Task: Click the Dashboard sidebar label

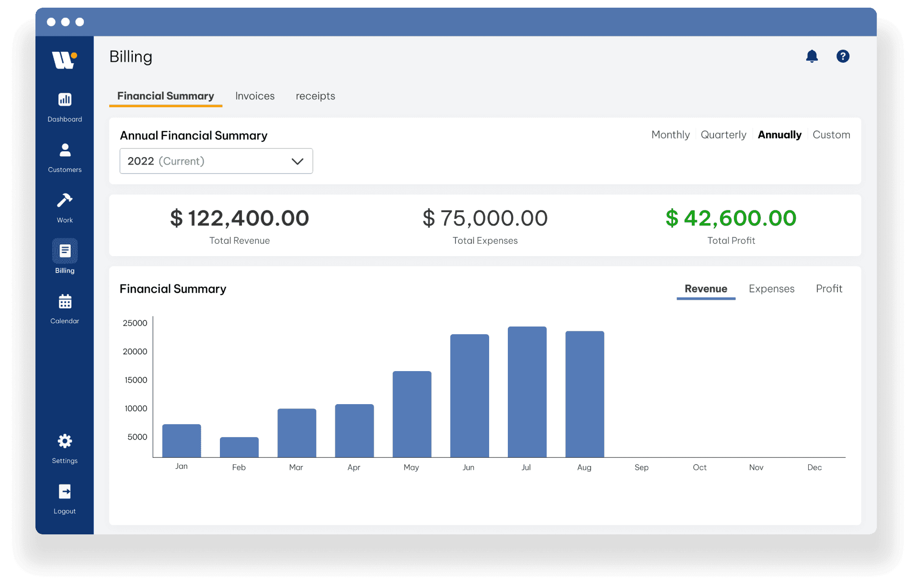Action: [x=65, y=119]
